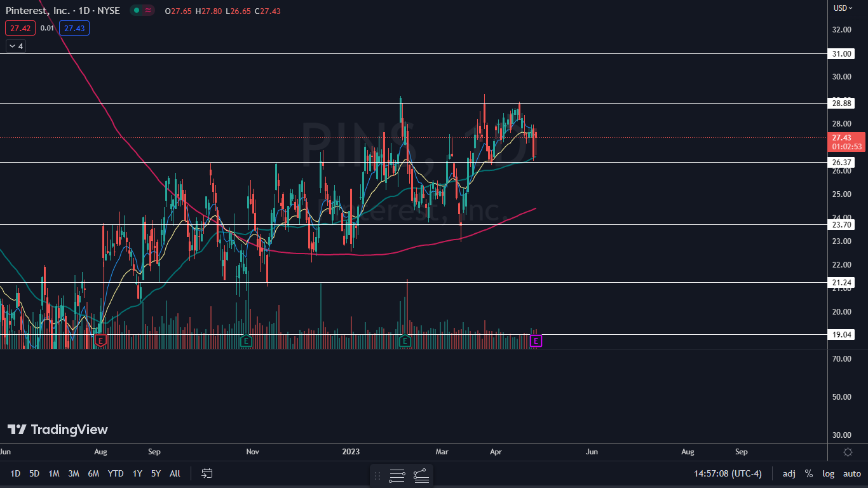Click the TradingView logo link
868x488 pixels.
pos(58,430)
